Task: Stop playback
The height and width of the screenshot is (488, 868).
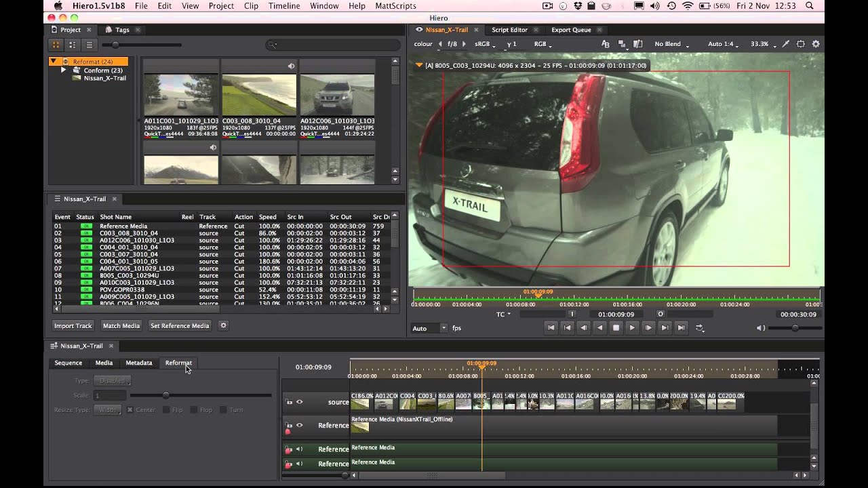Action: pos(616,327)
